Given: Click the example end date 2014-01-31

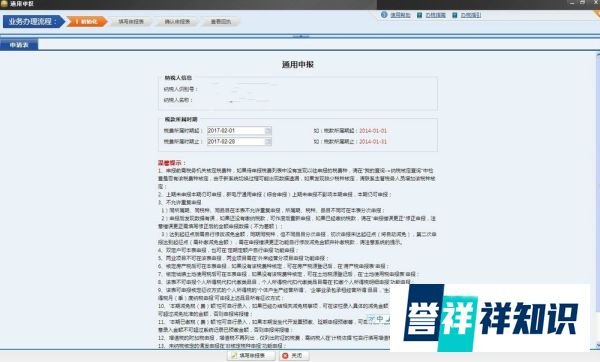Looking at the screenshot, I should 373,142.
